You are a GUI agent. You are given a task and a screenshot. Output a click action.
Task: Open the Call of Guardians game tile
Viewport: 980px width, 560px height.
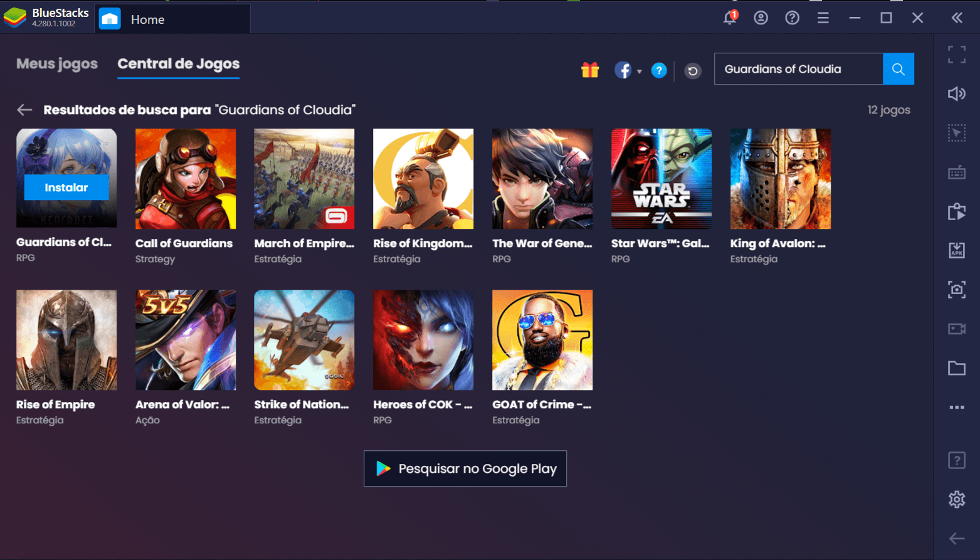[x=186, y=179]
